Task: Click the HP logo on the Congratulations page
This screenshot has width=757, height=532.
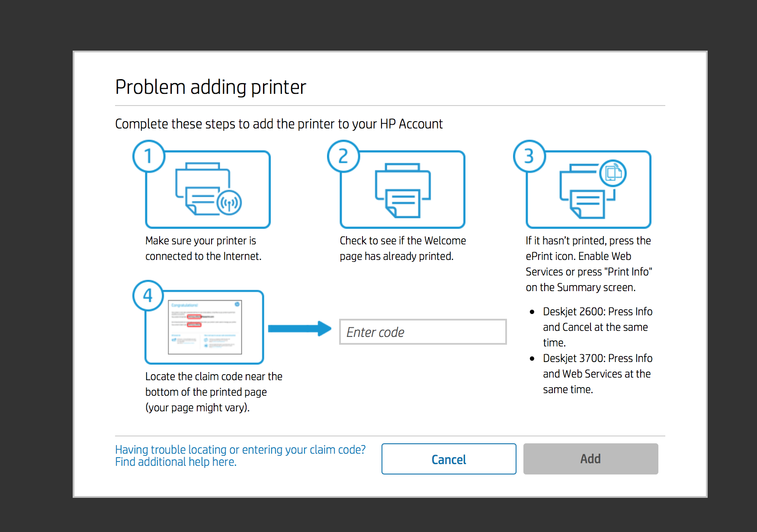Action: (237, 304)
